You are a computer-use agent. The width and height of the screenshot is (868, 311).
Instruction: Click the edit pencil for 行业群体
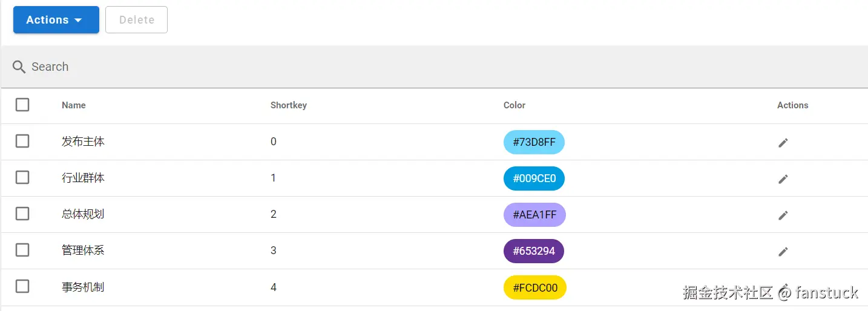[783, 178]
